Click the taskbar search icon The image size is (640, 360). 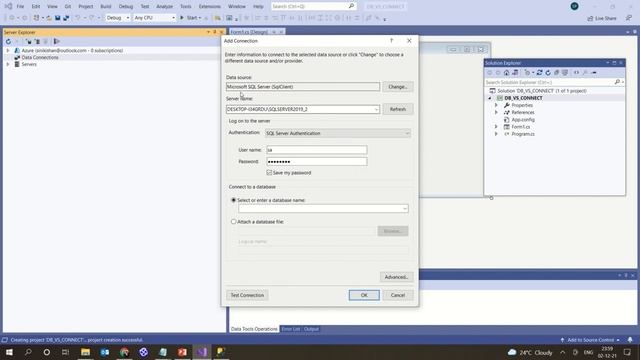point(28,352)
